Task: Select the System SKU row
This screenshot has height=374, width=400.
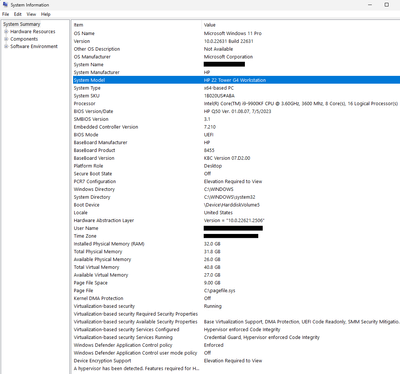Action: click(x=236, y=96)
